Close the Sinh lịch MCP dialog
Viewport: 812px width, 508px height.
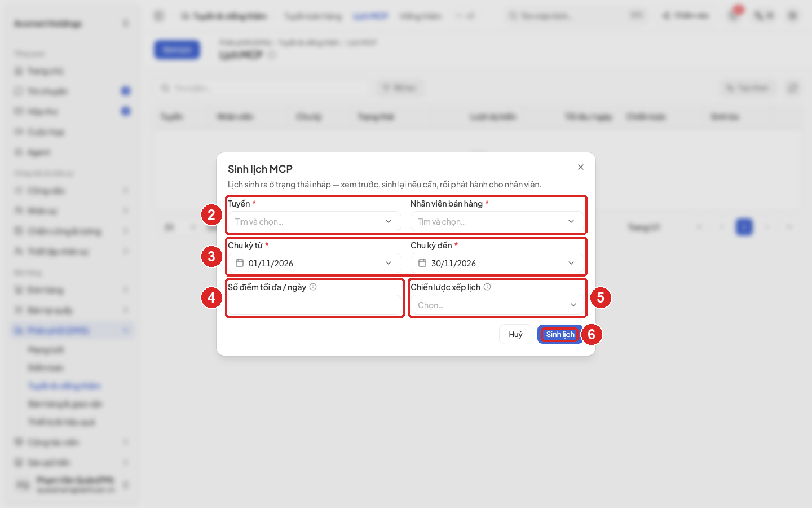point(581,167)
